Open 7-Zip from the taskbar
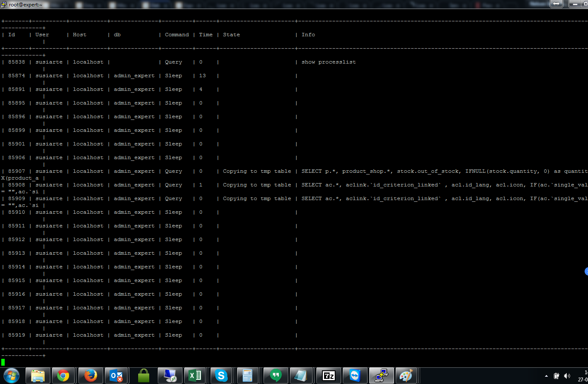The image size is (588, 384). 329,376
